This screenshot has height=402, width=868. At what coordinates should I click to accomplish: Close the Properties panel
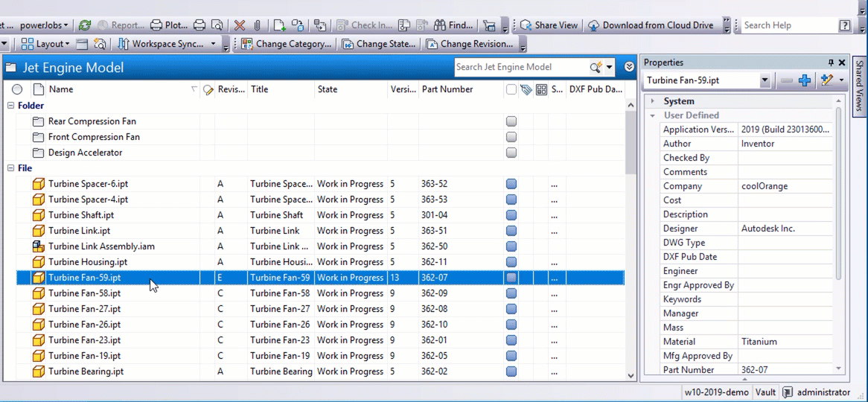pos(842,63)
